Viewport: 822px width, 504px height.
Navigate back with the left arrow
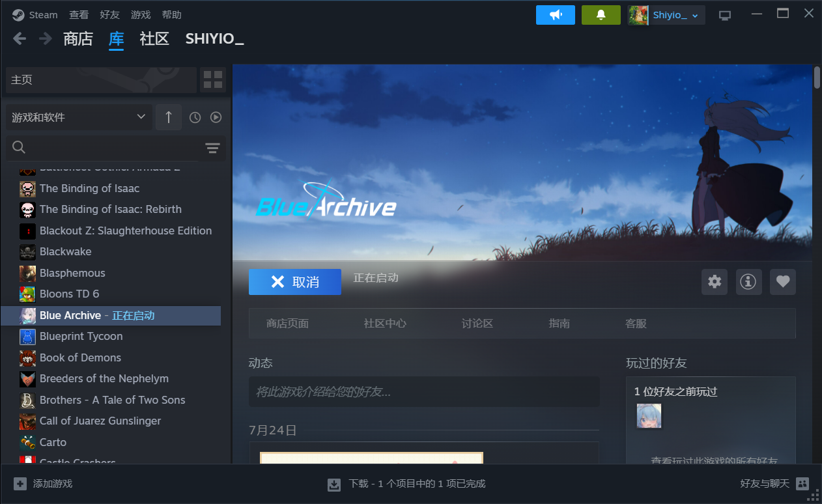pos(20,39)
